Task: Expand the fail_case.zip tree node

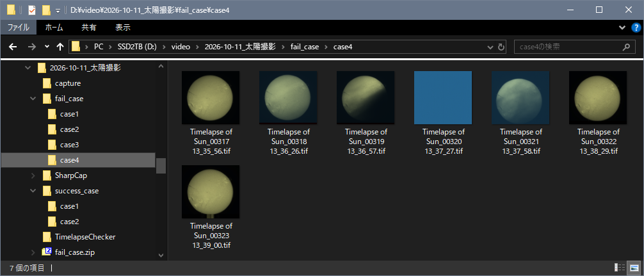Action: 33,252
